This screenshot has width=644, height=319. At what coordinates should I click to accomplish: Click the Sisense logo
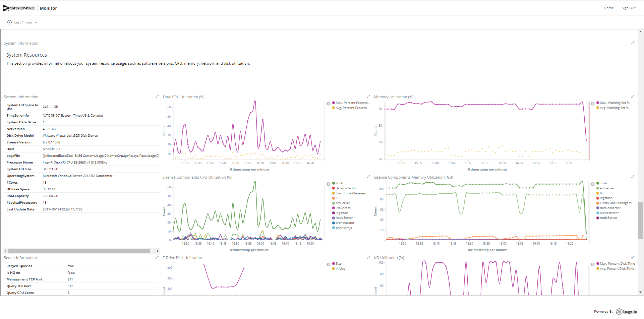coord(19,8)
